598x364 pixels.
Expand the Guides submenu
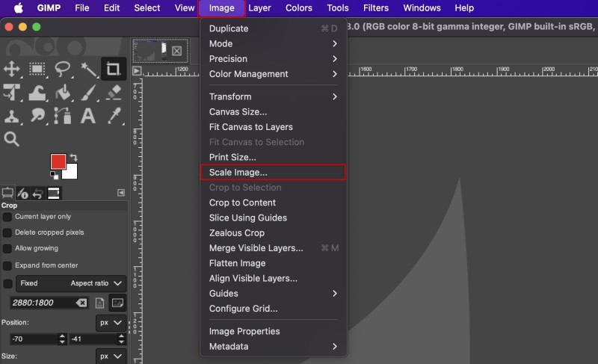click(273, 294)
